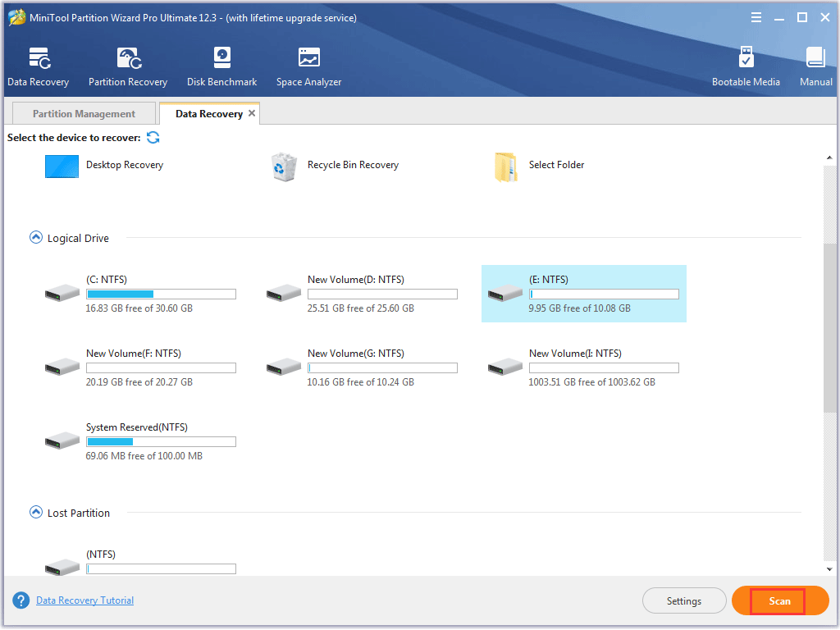Click the "New Volume(F: NTFS)" label
The width and height of the screenshot is (840, 630).
click(x=134, y=353)
